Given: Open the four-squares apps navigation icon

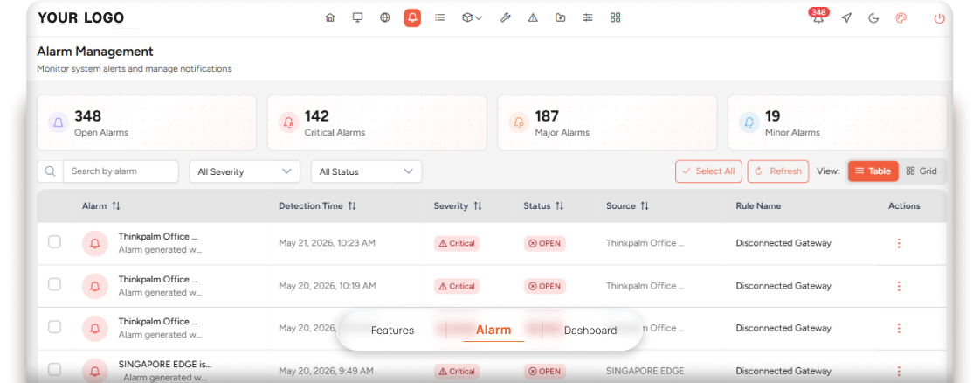Looking at the screenshot, I should tap(615, 18).
